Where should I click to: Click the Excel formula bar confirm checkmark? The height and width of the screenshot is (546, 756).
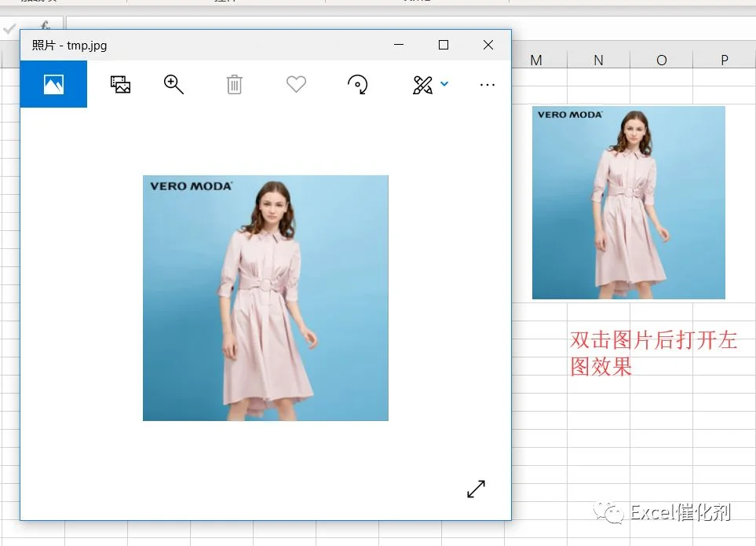(9, 29)
